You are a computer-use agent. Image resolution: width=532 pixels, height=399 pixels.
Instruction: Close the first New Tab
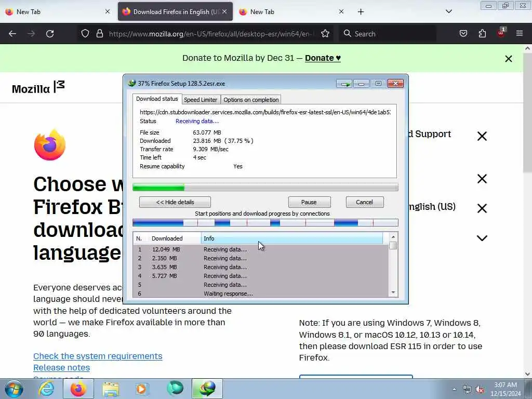(108, 11)
